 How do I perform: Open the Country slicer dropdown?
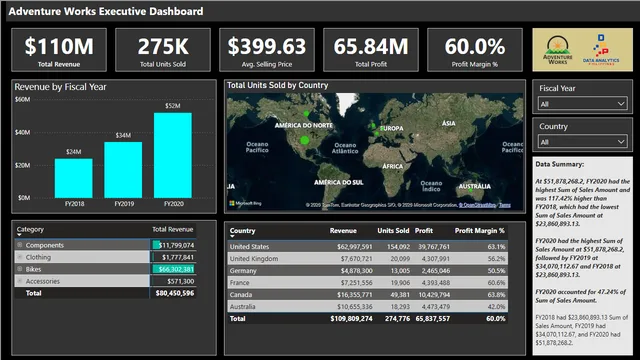pos(582,142)
